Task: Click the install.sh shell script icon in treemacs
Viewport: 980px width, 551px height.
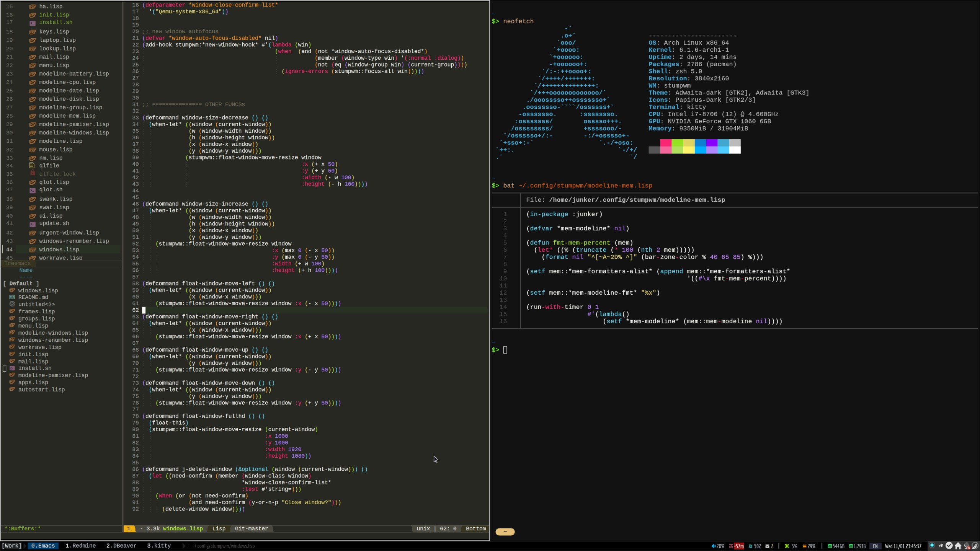Action: click(x=33, y=23)
